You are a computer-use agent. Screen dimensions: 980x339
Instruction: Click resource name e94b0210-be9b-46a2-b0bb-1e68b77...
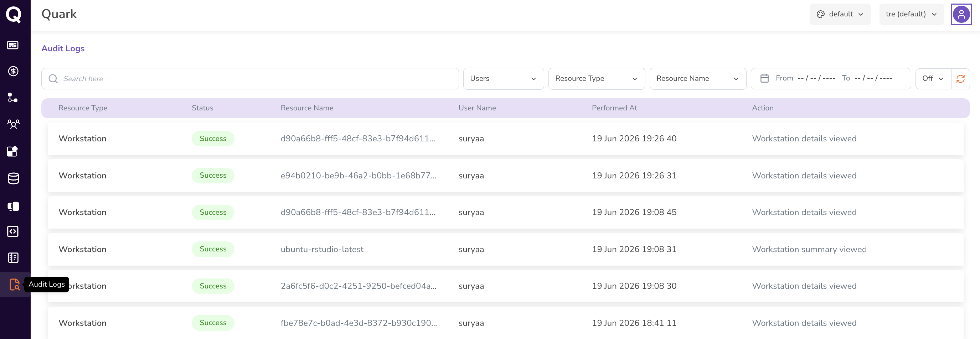[359, 176]
